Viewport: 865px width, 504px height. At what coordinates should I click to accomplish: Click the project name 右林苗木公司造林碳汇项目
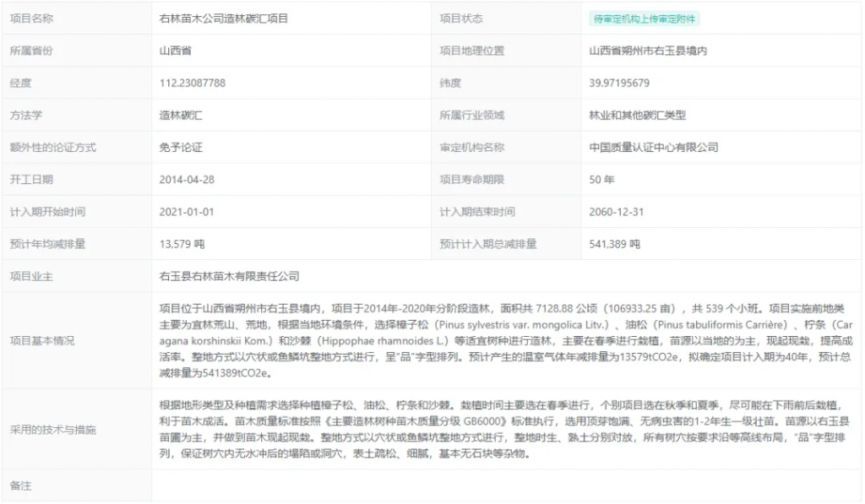(x=223, y=19)
